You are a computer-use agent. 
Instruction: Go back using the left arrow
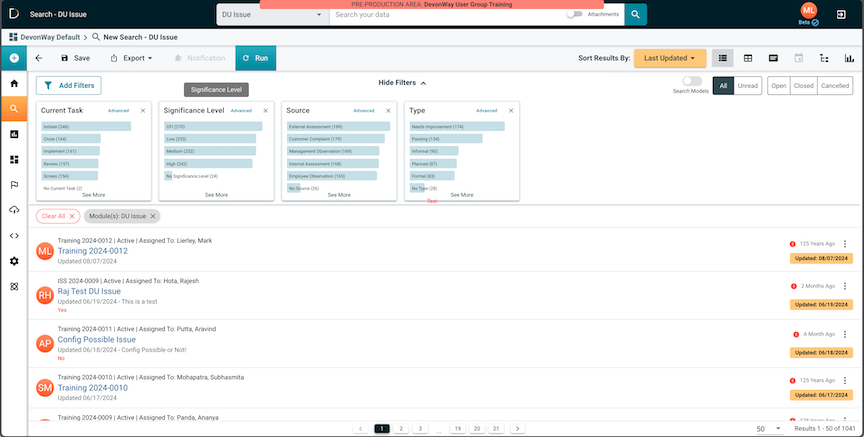pyautogui.click(x=39, y=58)
